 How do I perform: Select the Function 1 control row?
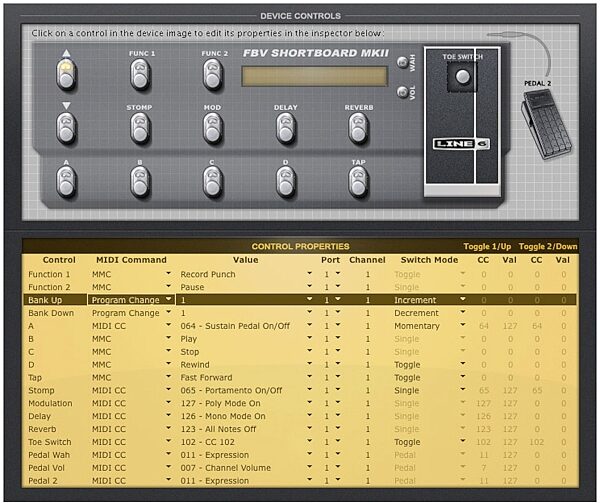(x=300, y=274)
